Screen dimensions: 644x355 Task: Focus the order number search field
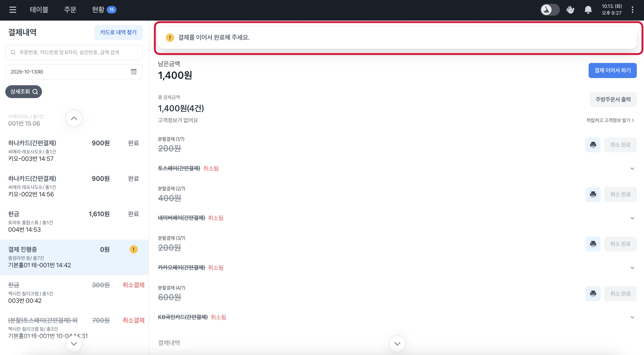(74, 52)
